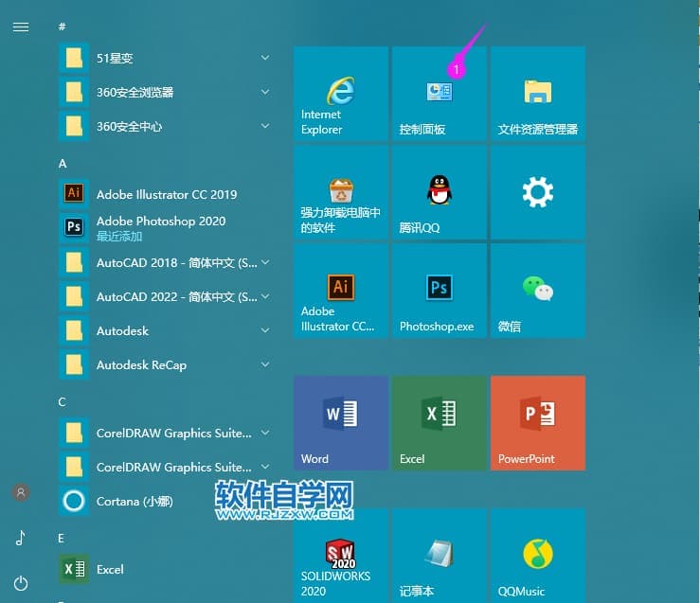
Task: Open Adobe Illustrator CC 2019 from app list
Action: click(166, 194)
